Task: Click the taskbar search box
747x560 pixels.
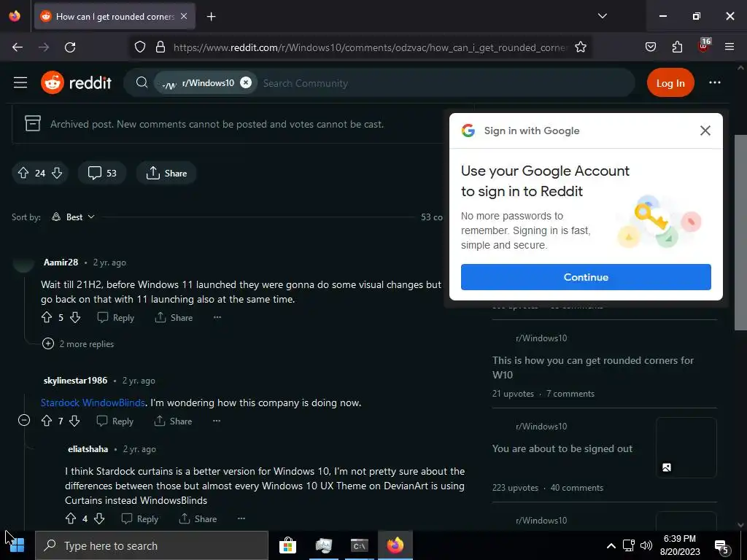Action: click(x=152, y=545)
